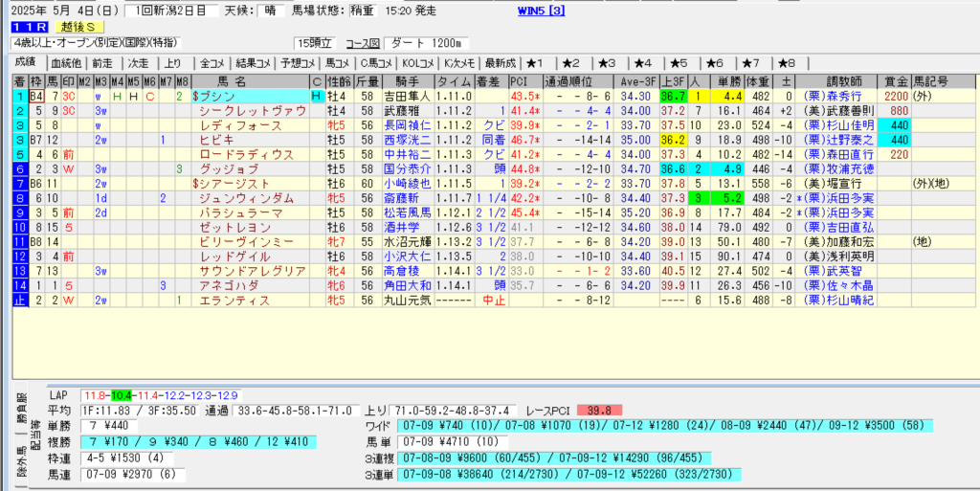Select horse シークレットヴァウ
980x491 pixels.
253,111
